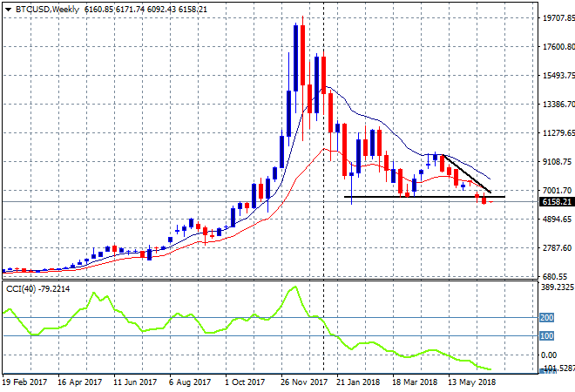Select the current price label 6158.21
Image resolution: width=575 pixels, height=392 pixels.
point(557,202)
